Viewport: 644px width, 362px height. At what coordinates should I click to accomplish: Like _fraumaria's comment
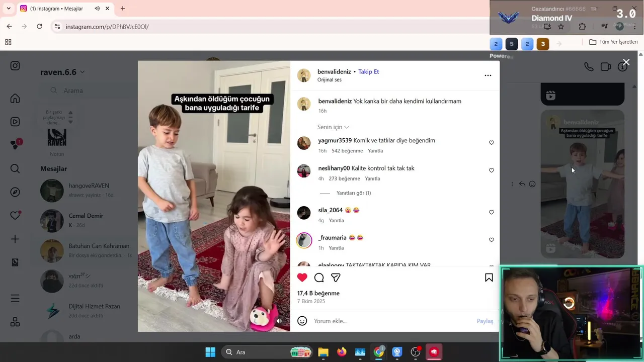click(x=492, y=240)
